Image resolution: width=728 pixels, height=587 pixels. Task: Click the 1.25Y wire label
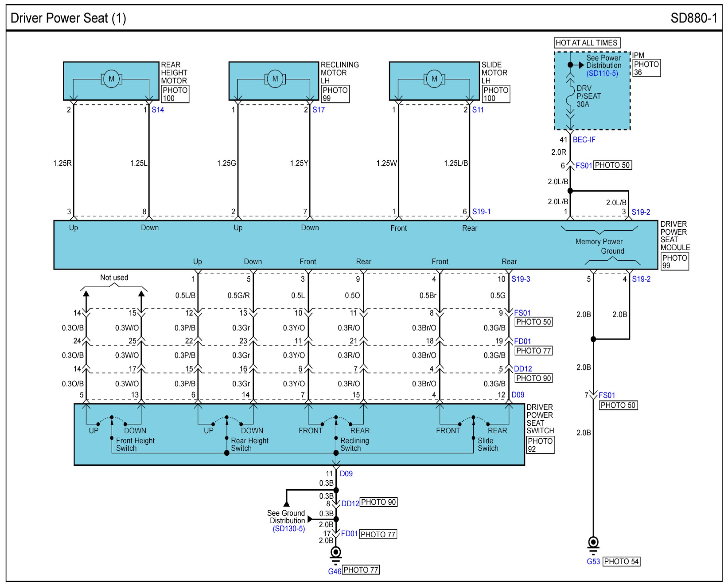click(299, 163)
